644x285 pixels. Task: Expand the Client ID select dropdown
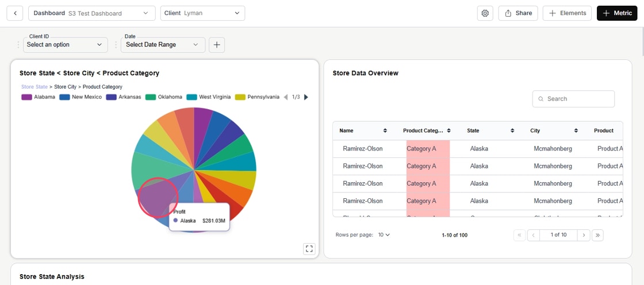(66, 45)
